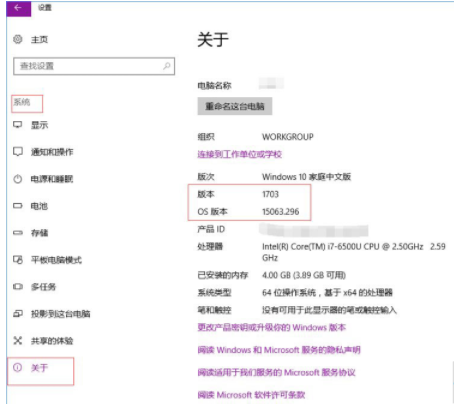Click the 重命名这台电脑 rename button

[235, 106]
